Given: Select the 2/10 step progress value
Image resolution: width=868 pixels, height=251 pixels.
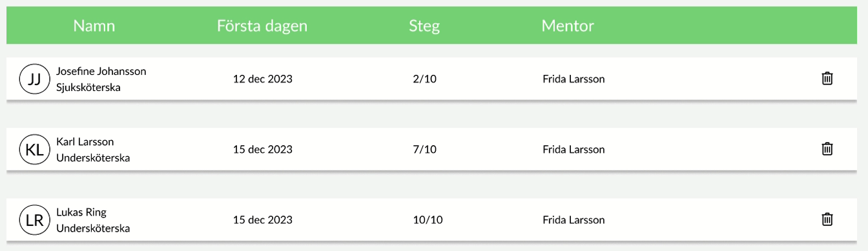Looking at the screenshot, I should 424,79.
